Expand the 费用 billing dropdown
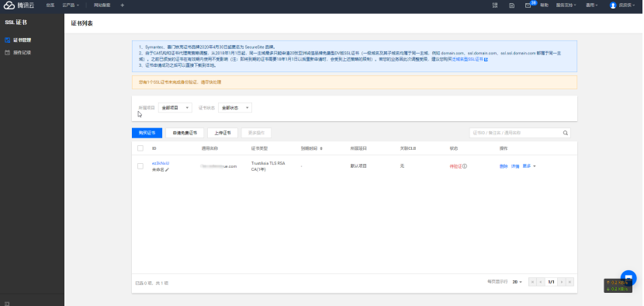The height and width of the screenshot is (306, 644). point(592,5)
